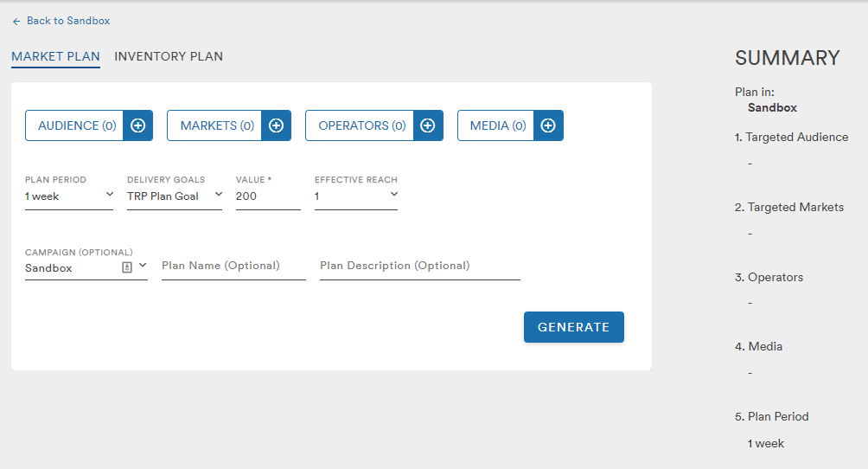Open the Delivery Goals dropdown
868x469 pixels.
click(x=175, y=196)
